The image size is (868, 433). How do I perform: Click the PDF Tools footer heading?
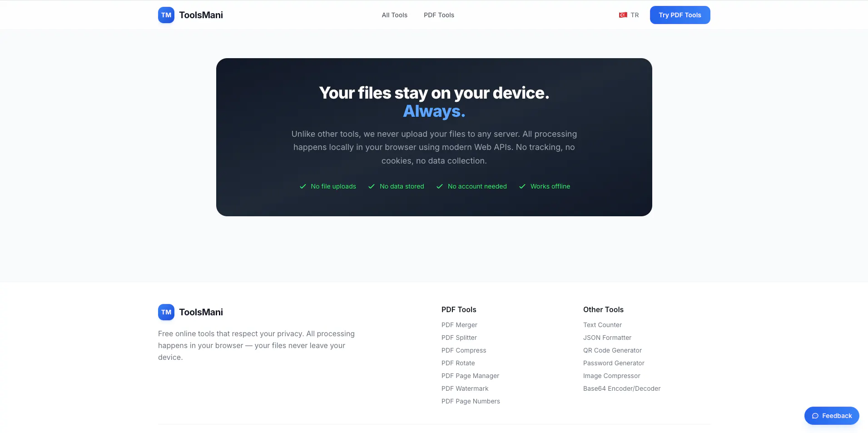point(459,309)
